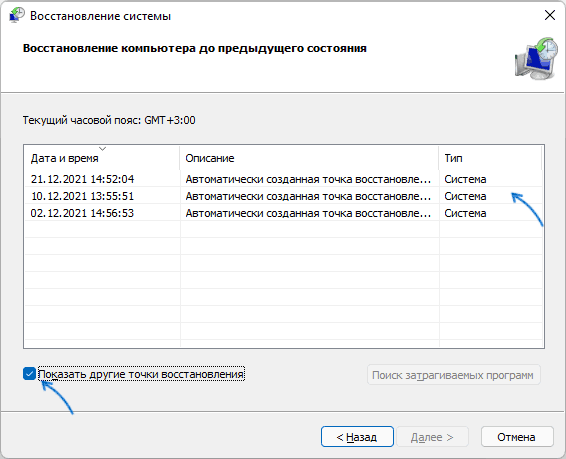Select restore point 02.12.2021 14:56:53

pos(283,213)
